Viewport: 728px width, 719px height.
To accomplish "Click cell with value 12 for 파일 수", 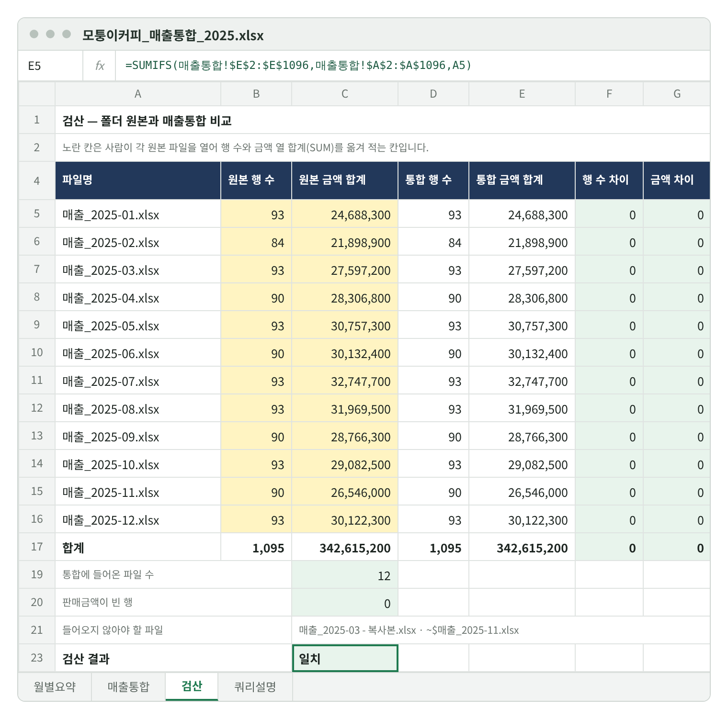I will click(345, 575).
